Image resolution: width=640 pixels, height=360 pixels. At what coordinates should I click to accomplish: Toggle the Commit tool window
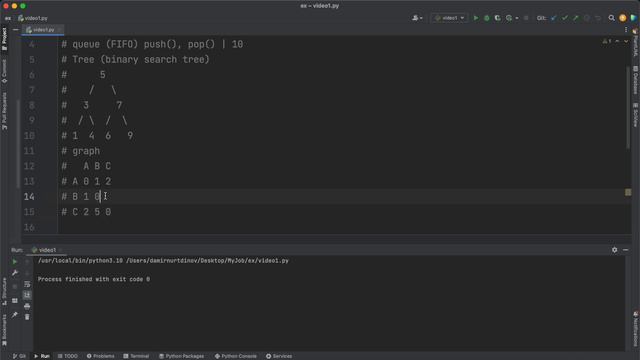[x=4, y=71]
